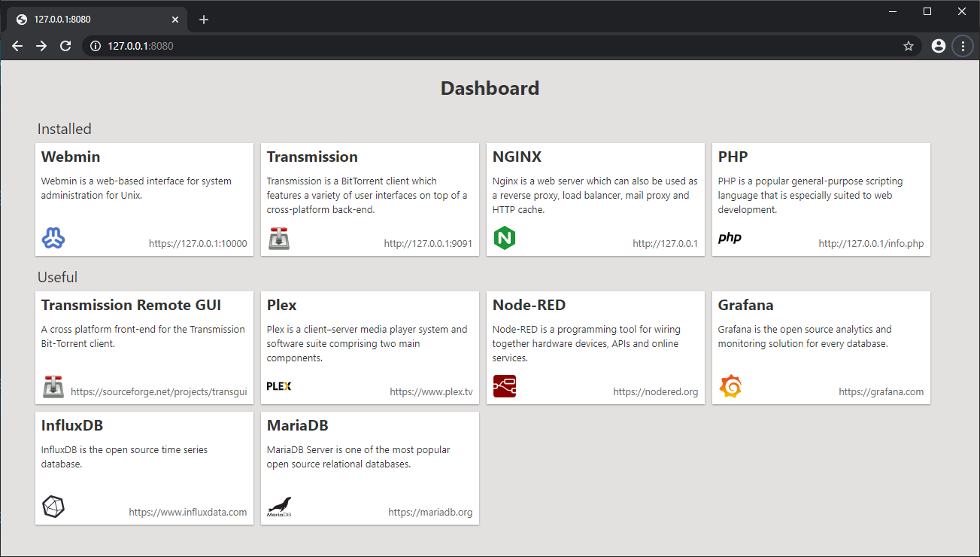
Task: Click the Useful section heading
Action: pyautogui.click(x=58, y=277)
